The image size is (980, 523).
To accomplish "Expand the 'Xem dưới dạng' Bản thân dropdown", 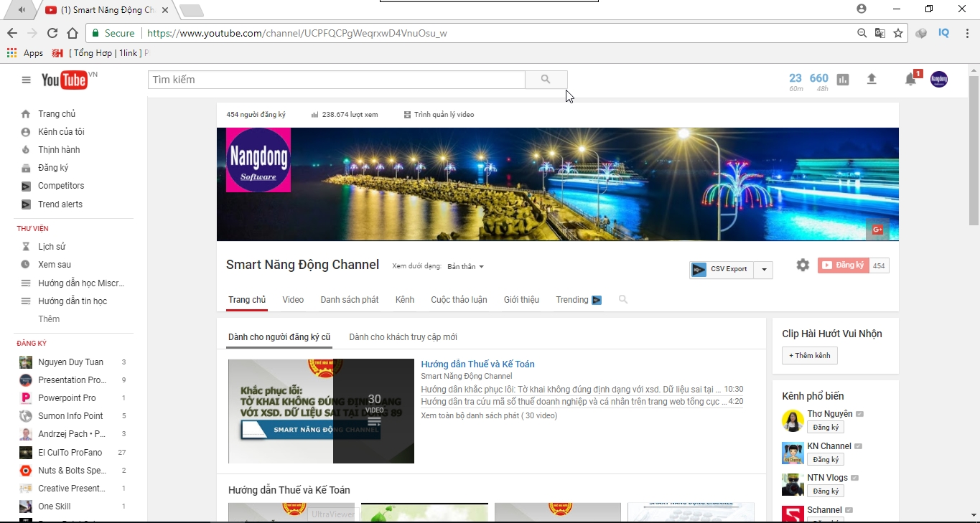I will (465, 267).
